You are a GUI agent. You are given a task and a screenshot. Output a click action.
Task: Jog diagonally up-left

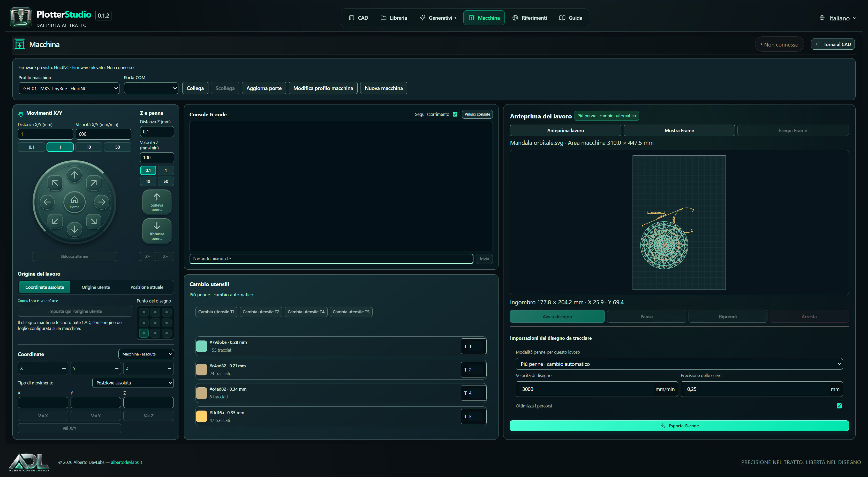coord(55,183)
